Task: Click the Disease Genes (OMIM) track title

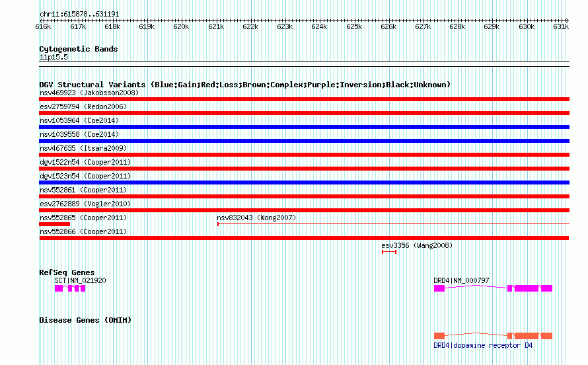Action: pyautogui.click(x=85, y=320)
